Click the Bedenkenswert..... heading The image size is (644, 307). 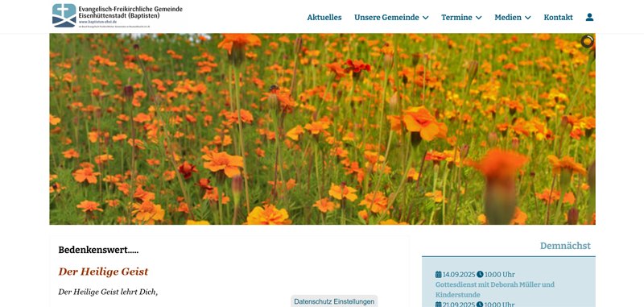[x=98, y=250]
